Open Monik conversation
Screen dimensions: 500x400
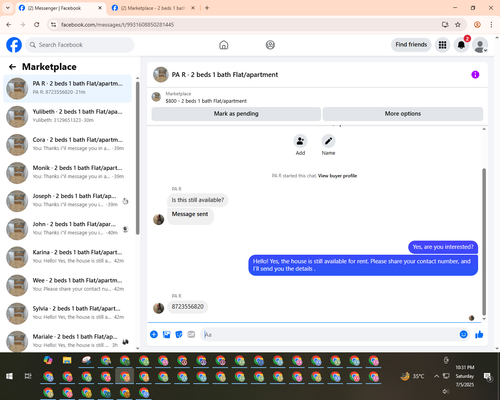[x=67, y=173]
